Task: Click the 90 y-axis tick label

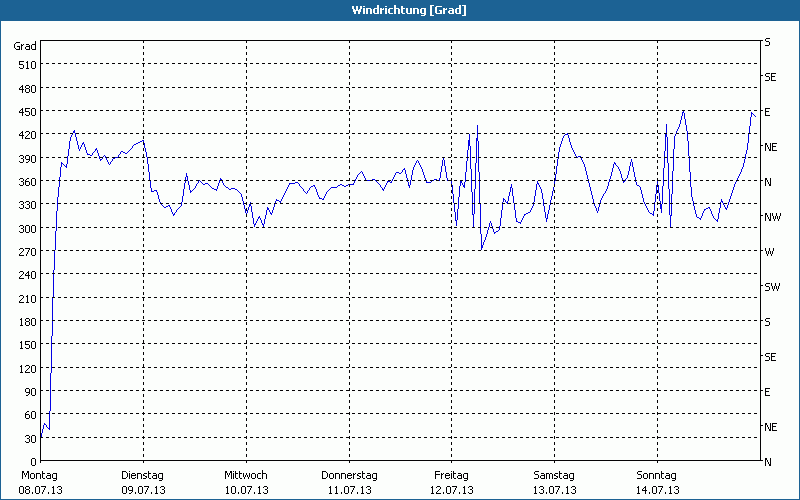Action: click(x=31, y=392)
